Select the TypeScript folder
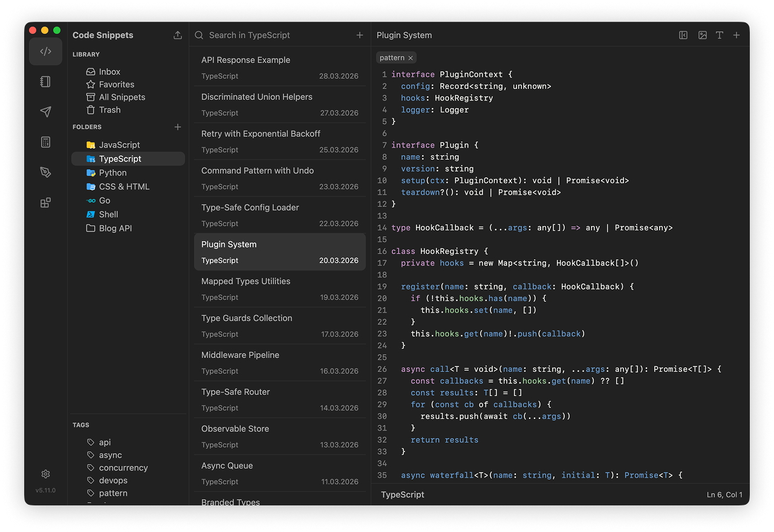The height and width of the screenshot is (532, 774). point(128,159)
